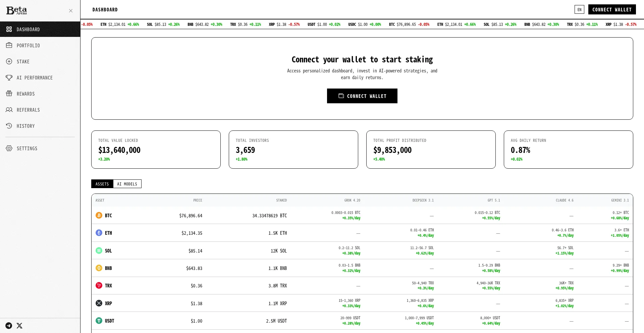Select the Assets tab
This screenshot has width=644, height=333.
click(x=102, y=184)
